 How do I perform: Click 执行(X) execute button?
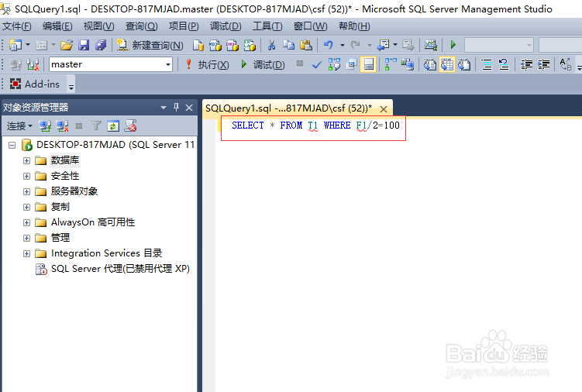click(x=208, y=64)
